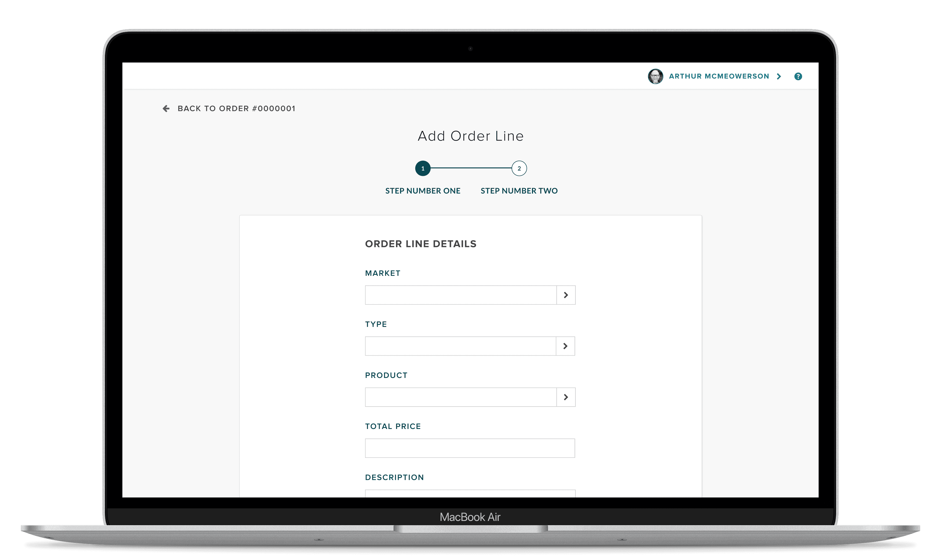Click the Step Number One label

click(423, 191)
